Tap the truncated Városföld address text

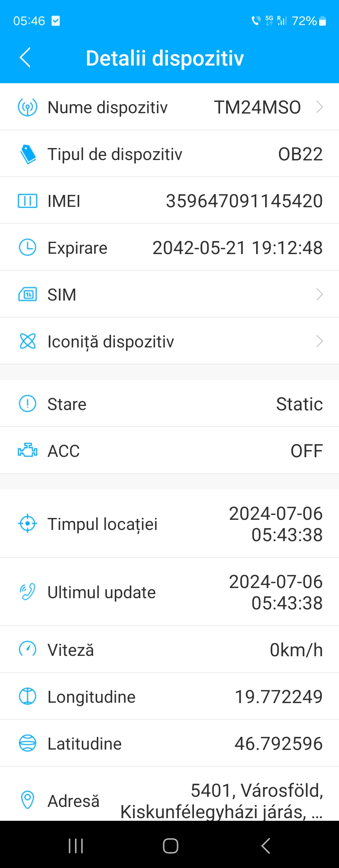coord(221,801)
